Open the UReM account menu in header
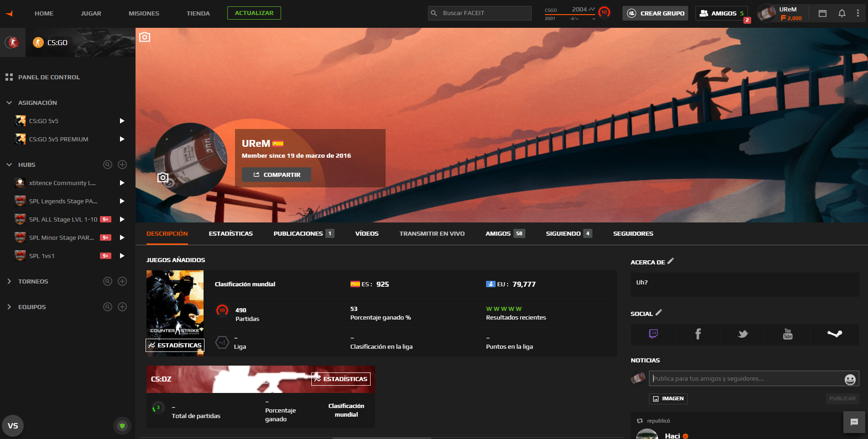868x439 pixels. tap(780, 13)
